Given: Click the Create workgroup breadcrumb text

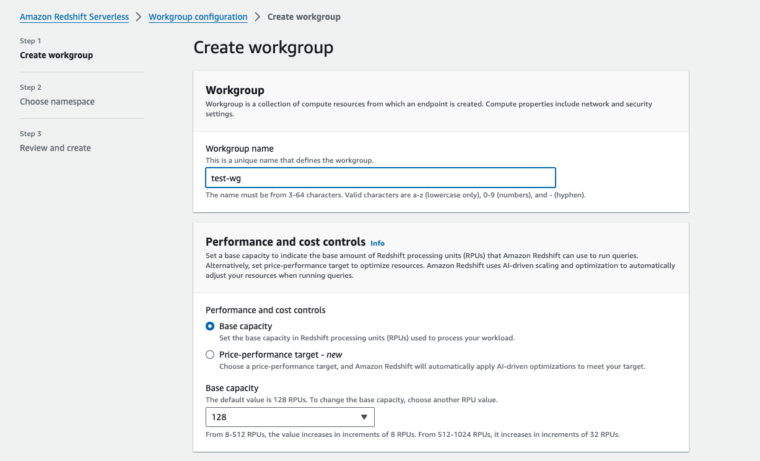Looking at the screenshot, I should point(304,17).
